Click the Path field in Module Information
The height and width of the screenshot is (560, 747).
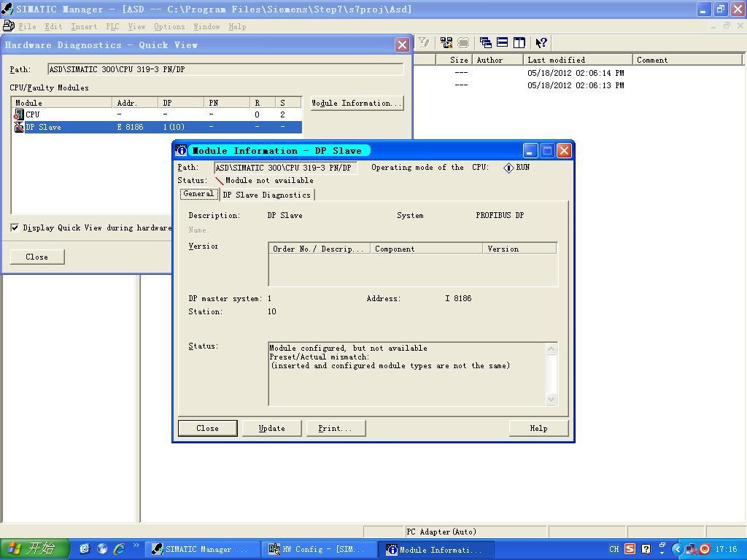click(286, 168)
